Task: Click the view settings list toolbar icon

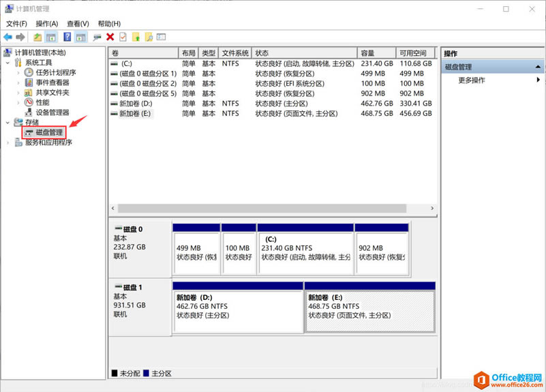Action: (x=162, y=37)
